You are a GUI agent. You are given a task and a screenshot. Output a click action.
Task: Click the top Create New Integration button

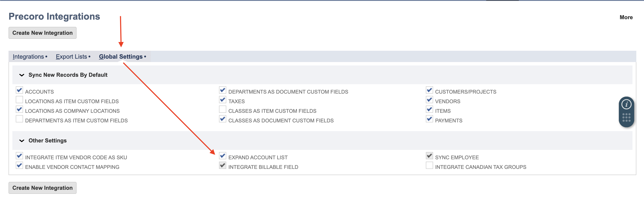tap(42, 33)
